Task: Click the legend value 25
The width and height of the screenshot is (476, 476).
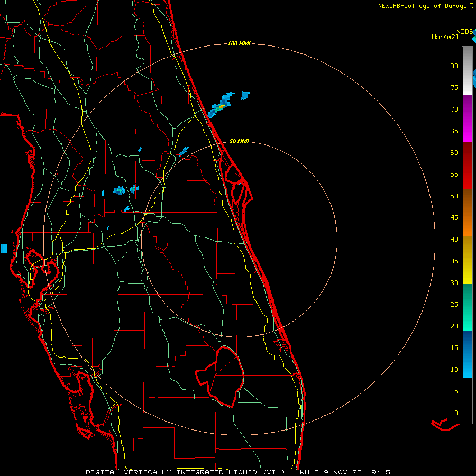Action: click(x=454, y=305)
